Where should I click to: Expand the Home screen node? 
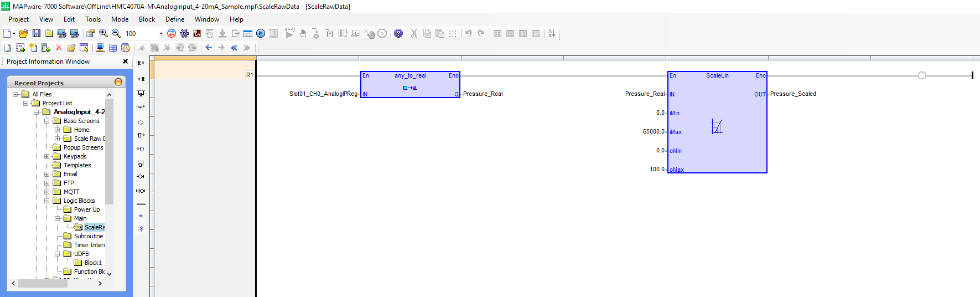coord(58,130)
